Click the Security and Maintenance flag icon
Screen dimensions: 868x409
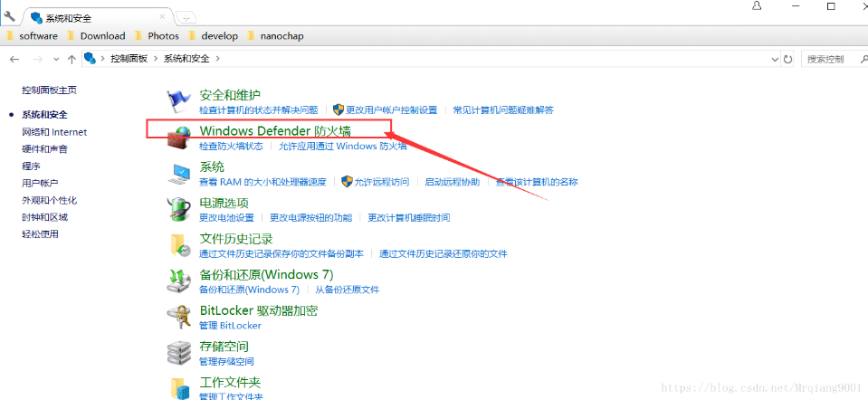click(178, 100)
